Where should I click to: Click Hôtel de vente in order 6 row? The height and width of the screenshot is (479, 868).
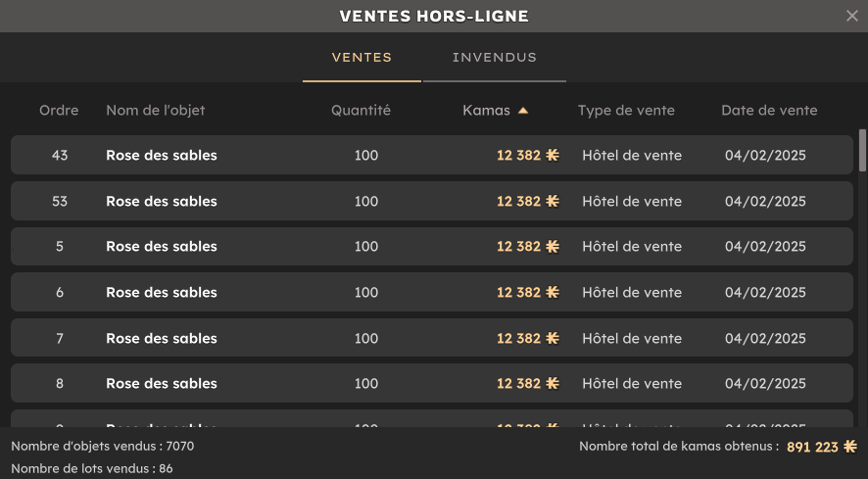(632, 292)
